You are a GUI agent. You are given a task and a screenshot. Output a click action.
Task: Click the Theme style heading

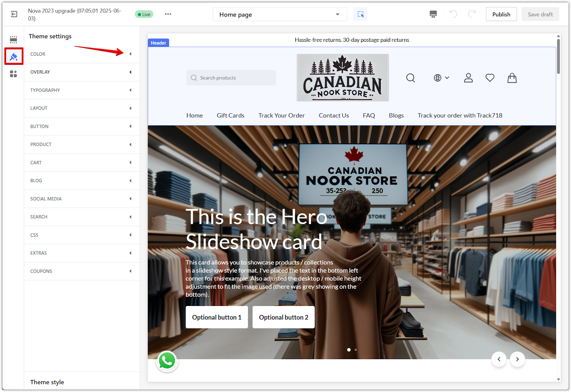tap(47, 382)
